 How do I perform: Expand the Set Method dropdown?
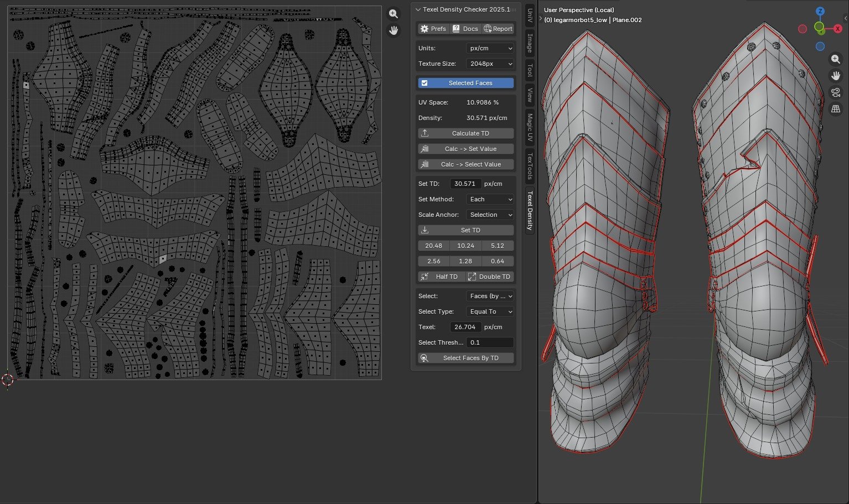click(490, 199)
